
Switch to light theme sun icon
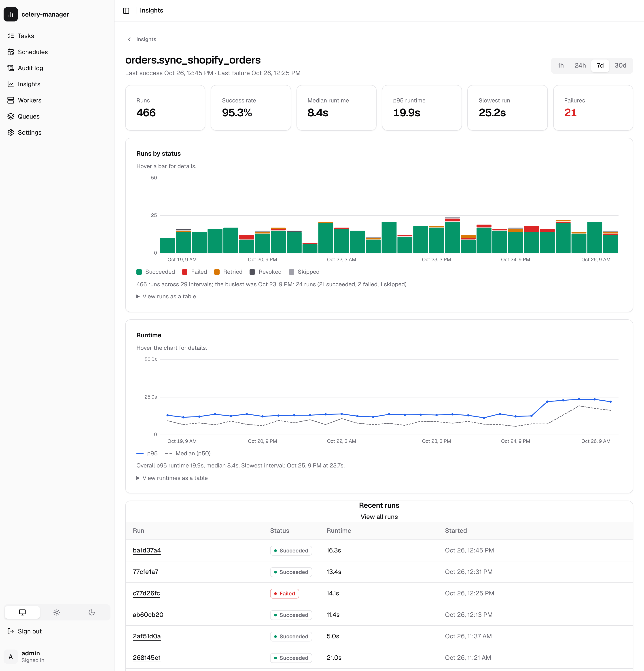pos(57,612)
